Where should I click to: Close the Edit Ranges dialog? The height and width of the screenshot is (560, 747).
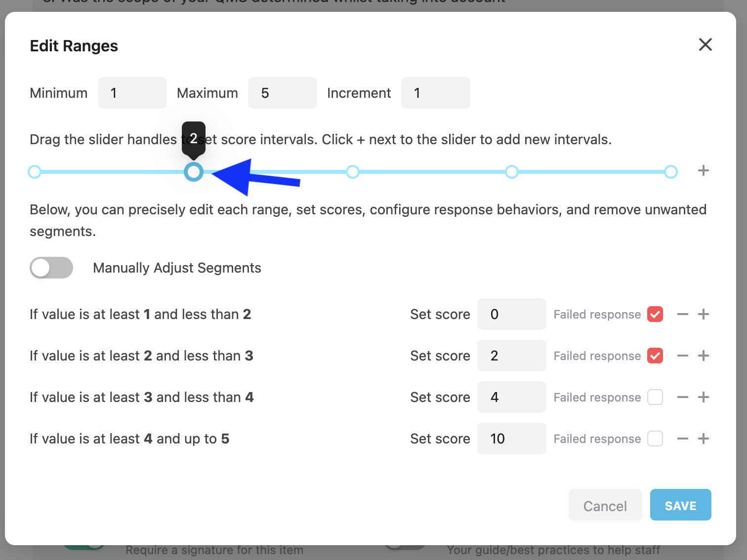tap(705, 44)
